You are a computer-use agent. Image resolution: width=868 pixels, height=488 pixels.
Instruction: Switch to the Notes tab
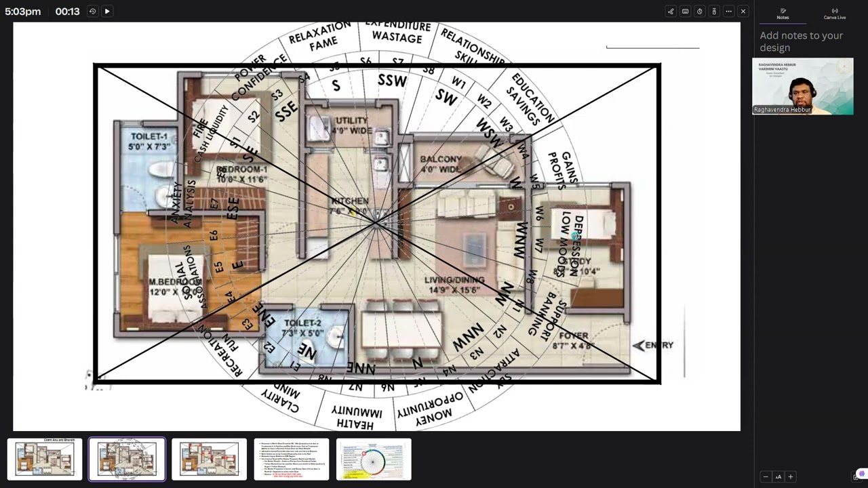click(783, 14)
